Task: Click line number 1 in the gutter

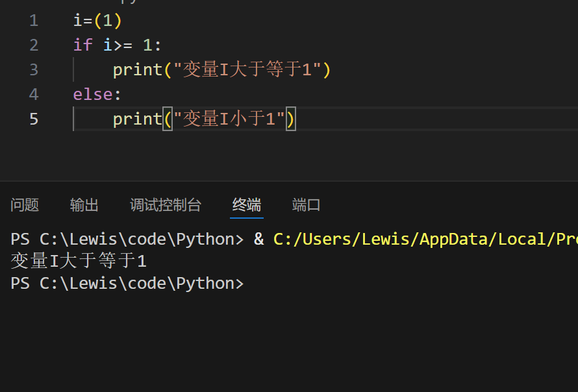Action: tap(34, 21)
